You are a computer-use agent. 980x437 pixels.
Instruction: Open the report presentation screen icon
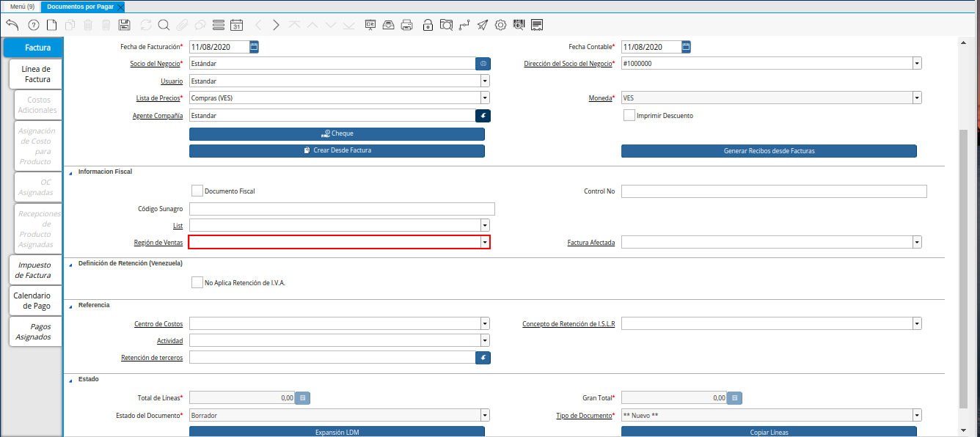(x=370, y=25)
